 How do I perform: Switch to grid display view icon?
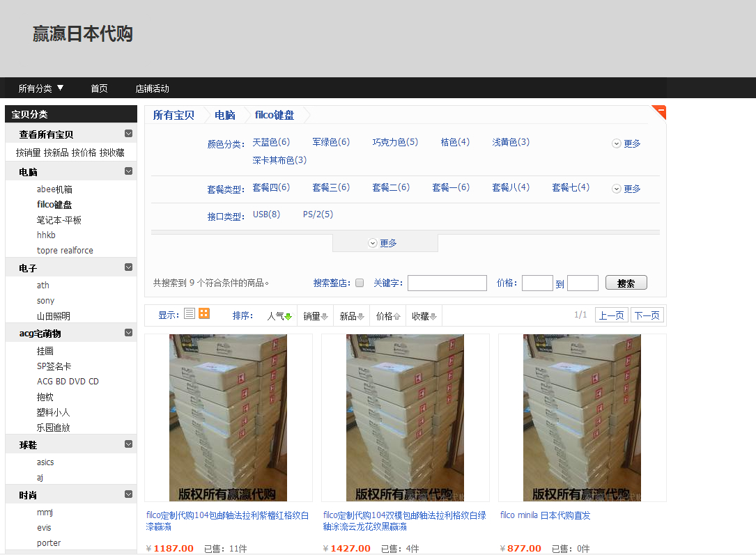(204, 313)
